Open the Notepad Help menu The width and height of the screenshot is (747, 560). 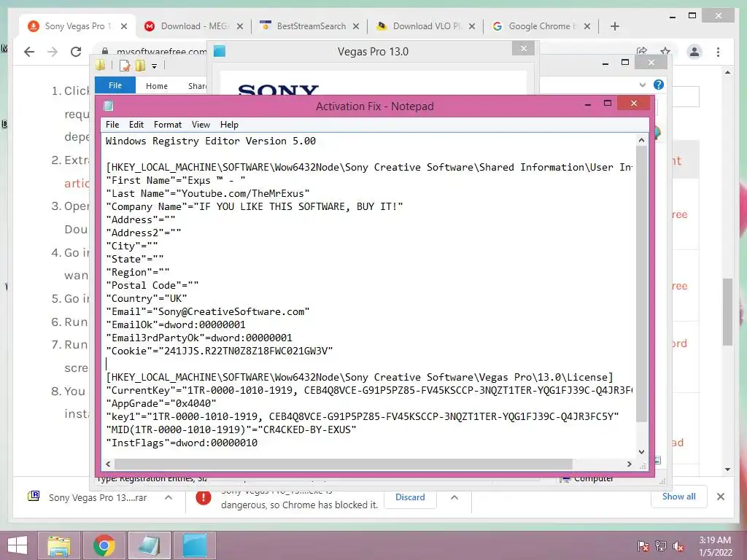pyautogui.click(x=229, y=125)
